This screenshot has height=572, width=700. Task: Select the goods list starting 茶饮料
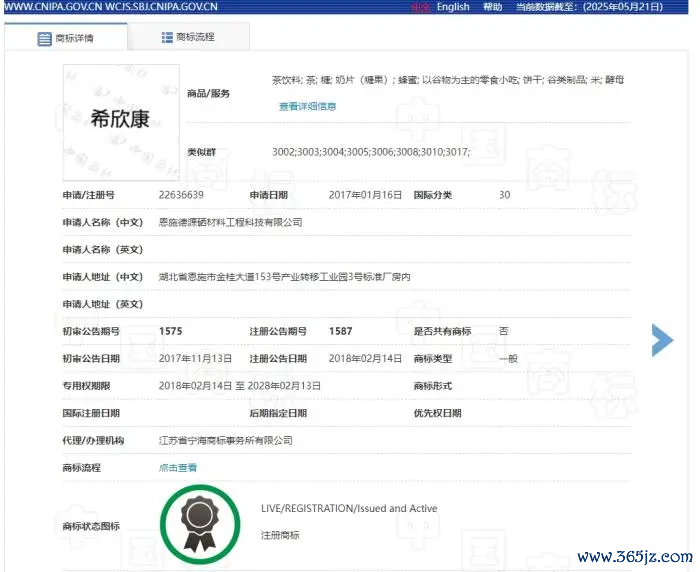[448, 80]
